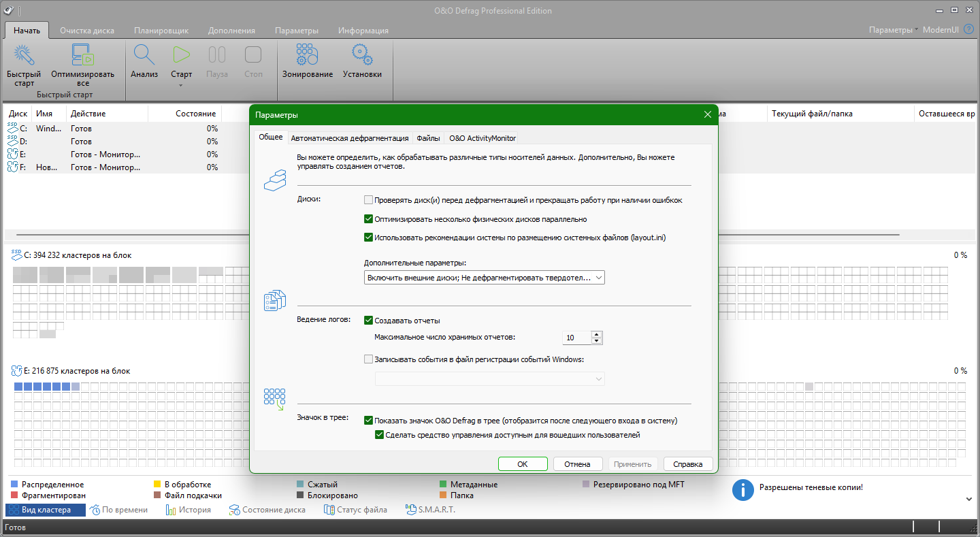Click the blue Allocated (Распределенное) legend color swatch
The image size is (980, 537).
pos(14,485)
